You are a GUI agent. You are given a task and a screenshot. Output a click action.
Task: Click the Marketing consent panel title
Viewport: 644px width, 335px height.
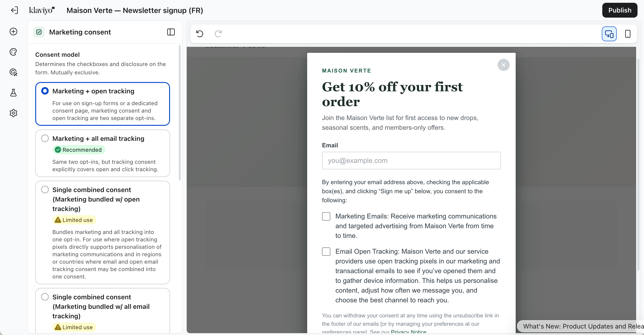[80, 32]
